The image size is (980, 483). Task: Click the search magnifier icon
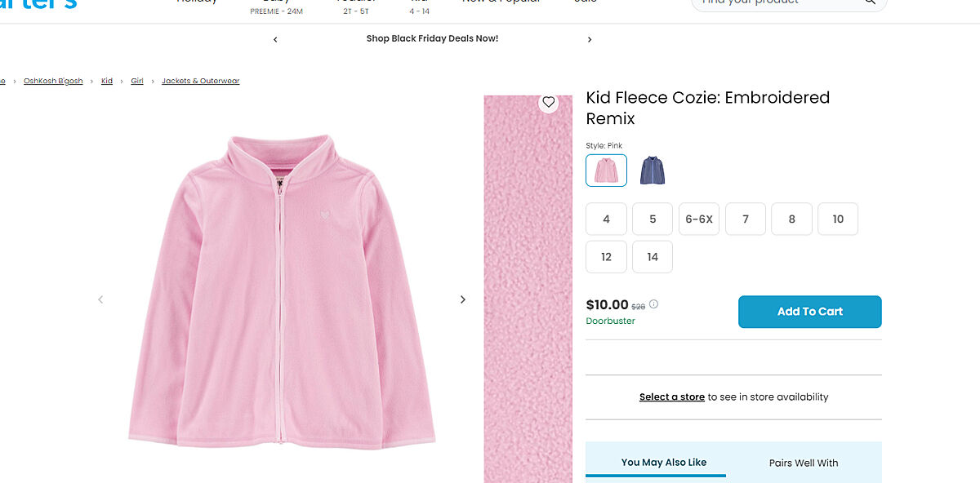pyautogui.click(x=871, y=2)
